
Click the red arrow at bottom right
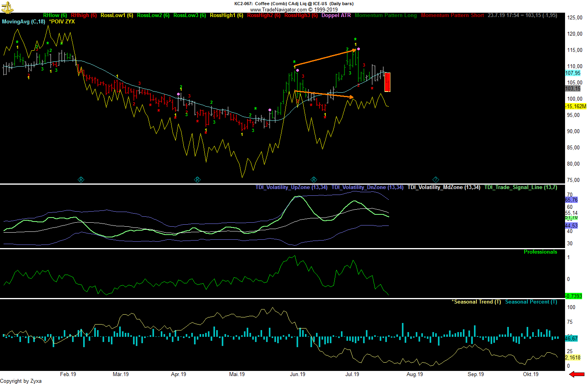(x=577, y=374)
